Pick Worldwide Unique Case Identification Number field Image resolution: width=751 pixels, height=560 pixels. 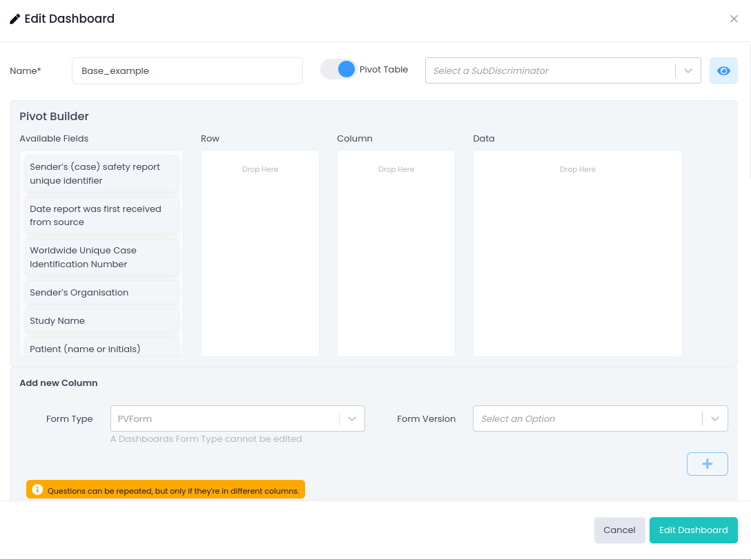[x=101, y=258]
